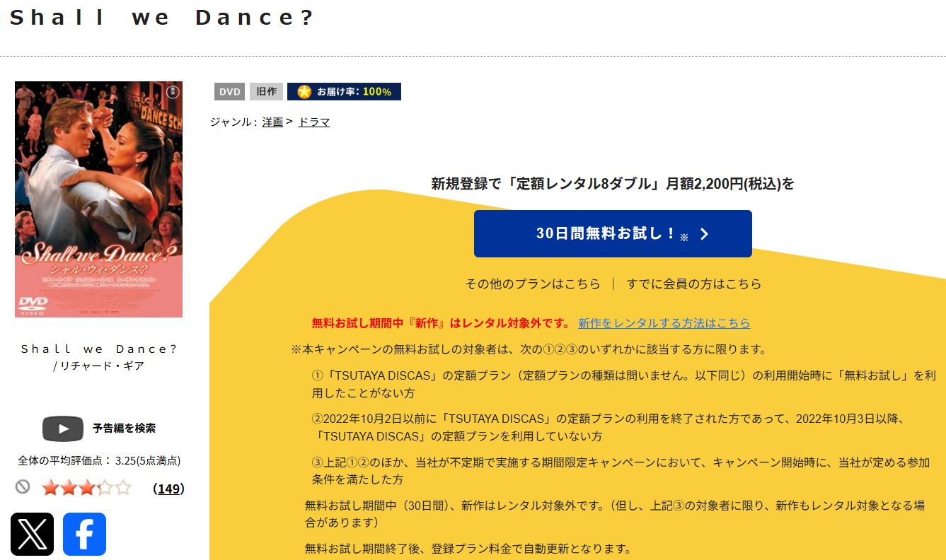Open その他のプランはこちら link

pos(533,284)
